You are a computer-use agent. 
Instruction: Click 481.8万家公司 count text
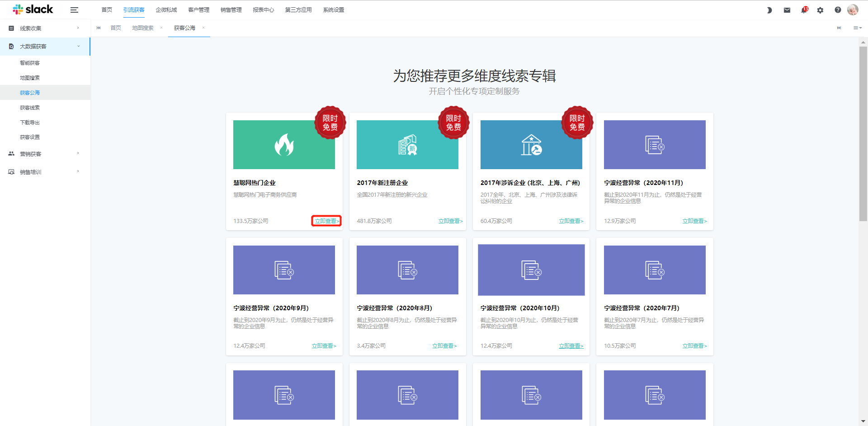click(374, 221)
